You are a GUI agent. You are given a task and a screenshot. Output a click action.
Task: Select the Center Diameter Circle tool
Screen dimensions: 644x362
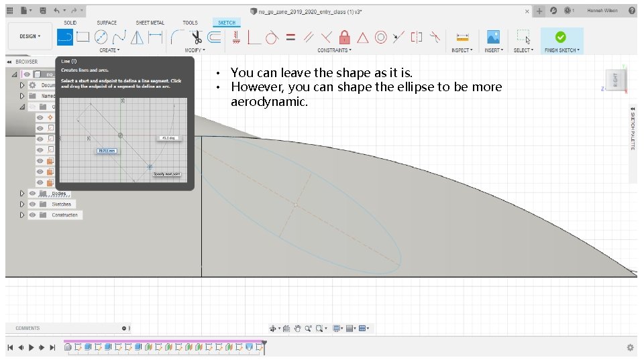click(101, 38)
